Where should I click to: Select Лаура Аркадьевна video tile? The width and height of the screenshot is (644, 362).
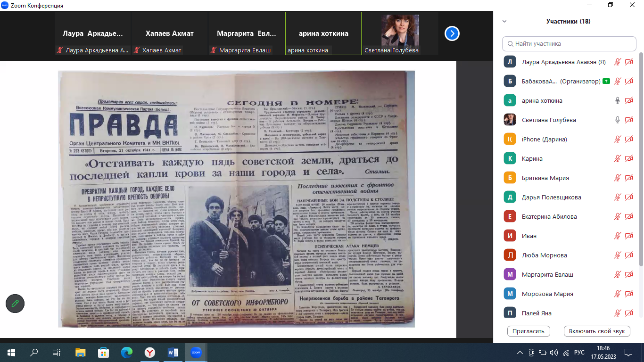click(x=93, y=33)
